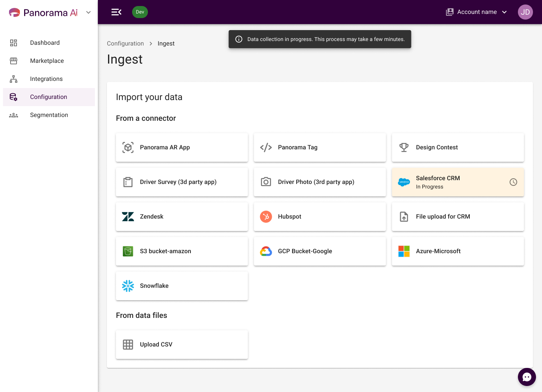This screenshot has width=542, height=392.
Task: Choose the Hubspot connector label
Action: tap(290, 217)
